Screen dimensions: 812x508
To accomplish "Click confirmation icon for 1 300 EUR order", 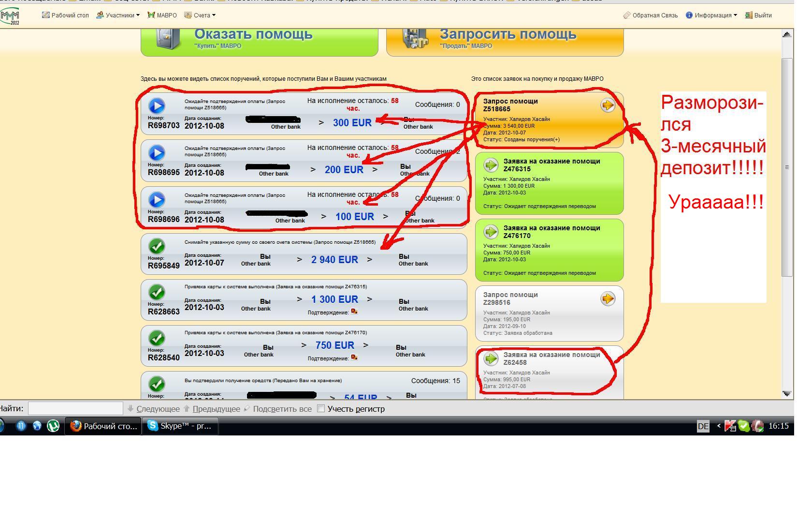I will pyautogui.click(x=354, y=312).
